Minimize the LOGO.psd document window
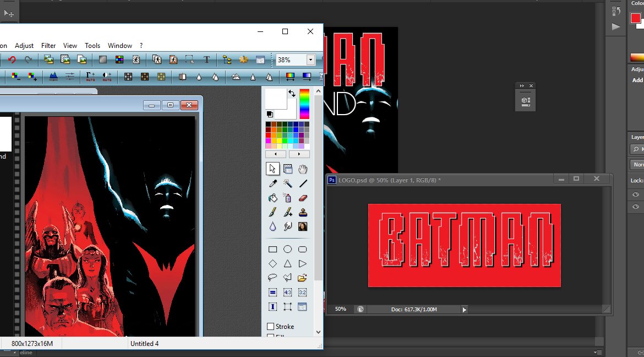644x357 pixels. pos(561,179)
